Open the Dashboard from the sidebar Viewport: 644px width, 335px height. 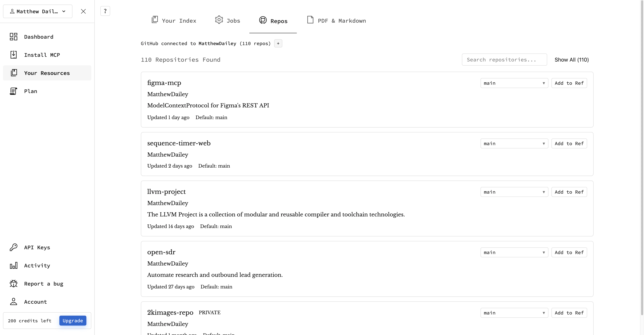(38, 37)
